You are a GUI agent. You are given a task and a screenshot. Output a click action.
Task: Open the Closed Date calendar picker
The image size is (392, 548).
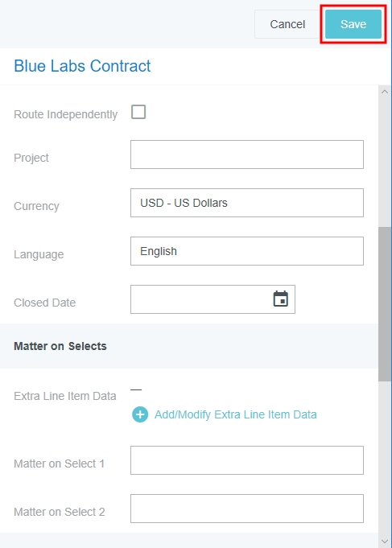[280, 299]
